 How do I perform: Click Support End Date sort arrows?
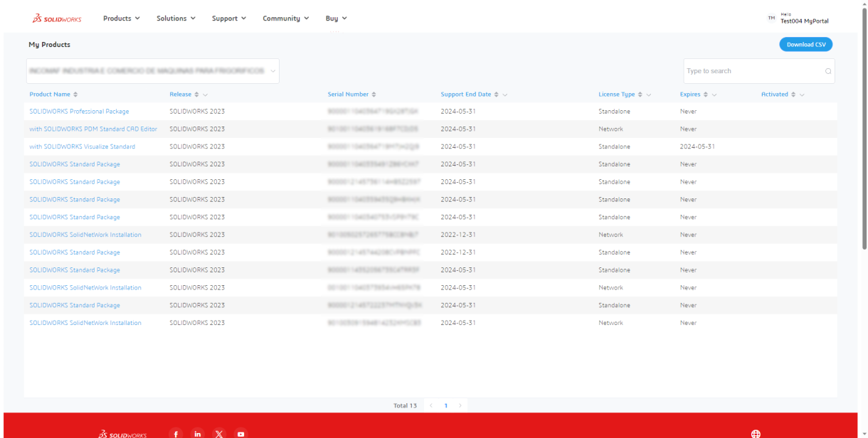(x=496, y=95)
